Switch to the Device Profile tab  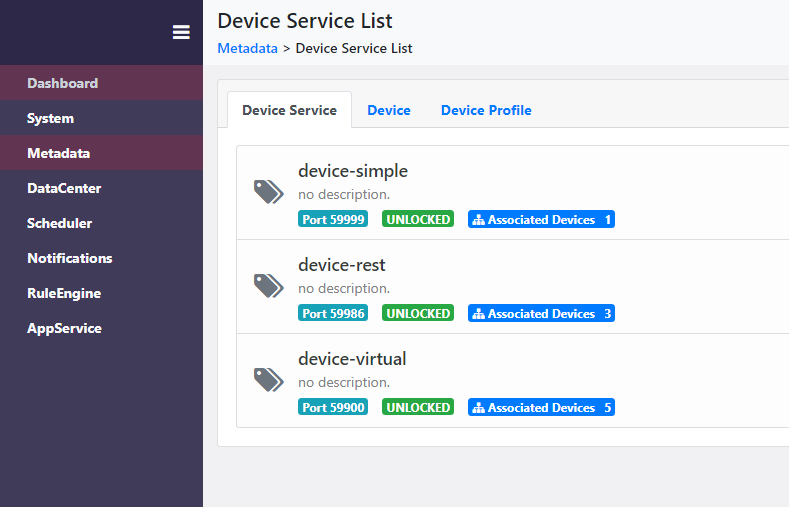point(486,110)
